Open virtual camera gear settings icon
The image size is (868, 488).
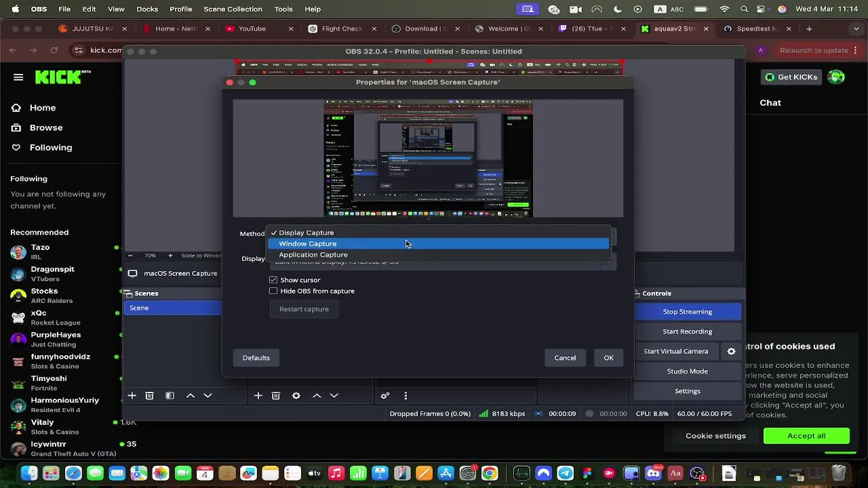731,351
